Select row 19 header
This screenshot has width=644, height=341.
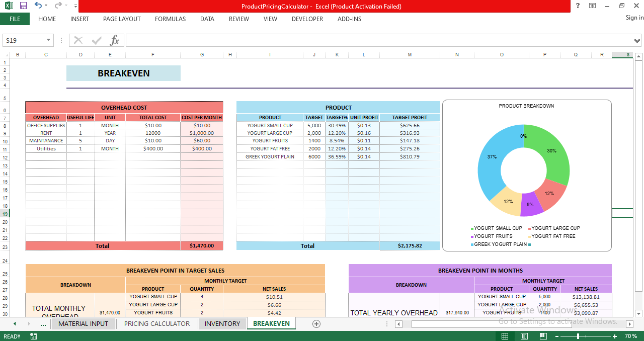(x=5, y=214)
